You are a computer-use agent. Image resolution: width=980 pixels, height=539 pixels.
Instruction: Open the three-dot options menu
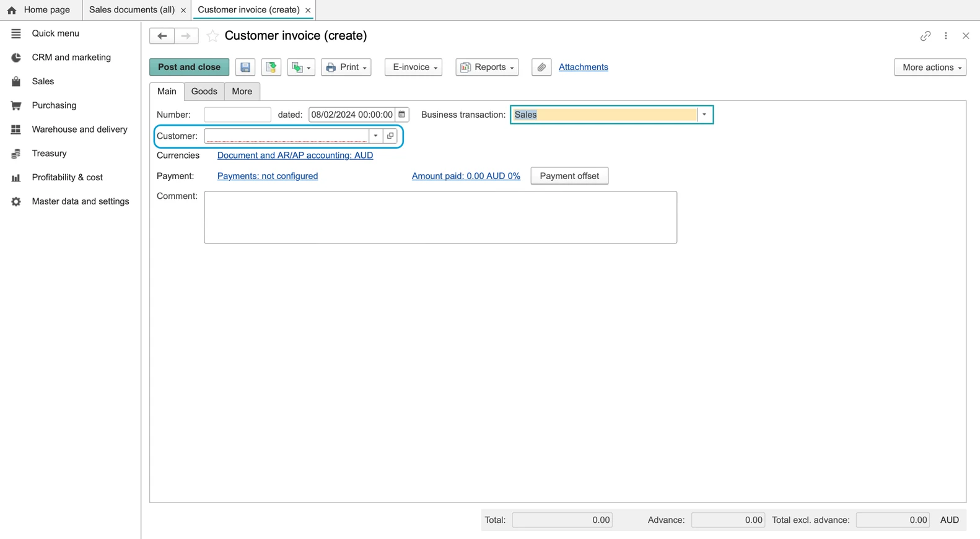point(946,36)
